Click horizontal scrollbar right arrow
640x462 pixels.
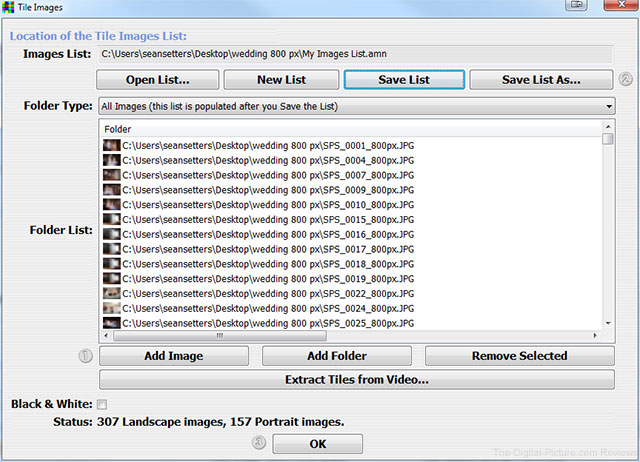click(x=595, y=335)
